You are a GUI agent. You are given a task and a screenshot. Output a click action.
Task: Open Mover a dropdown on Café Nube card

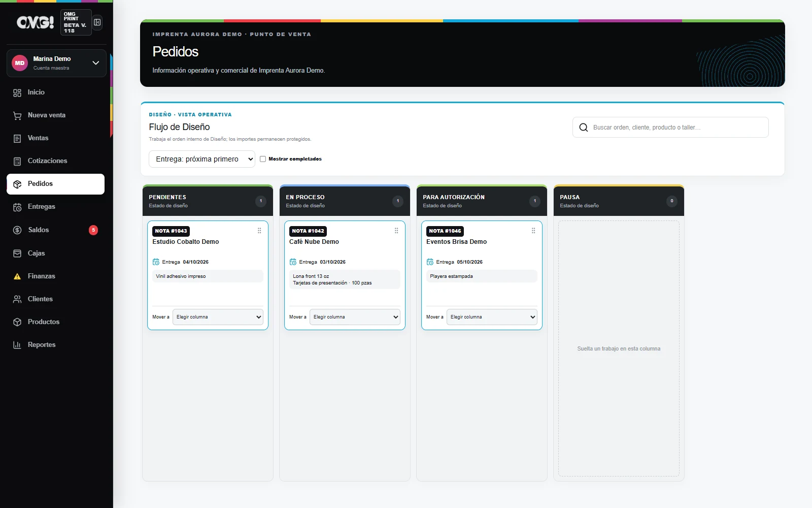click(x=355, y=317)
